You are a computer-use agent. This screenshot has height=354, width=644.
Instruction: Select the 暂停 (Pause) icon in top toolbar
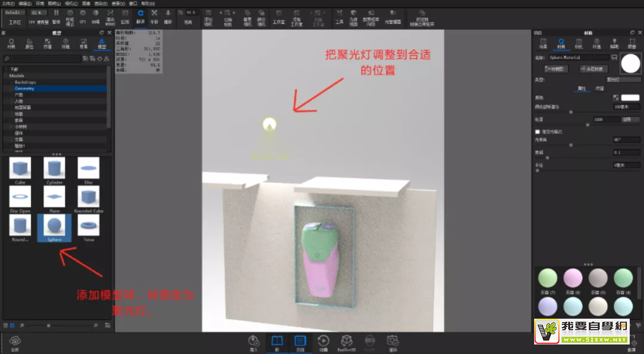[x=56, y=14]
